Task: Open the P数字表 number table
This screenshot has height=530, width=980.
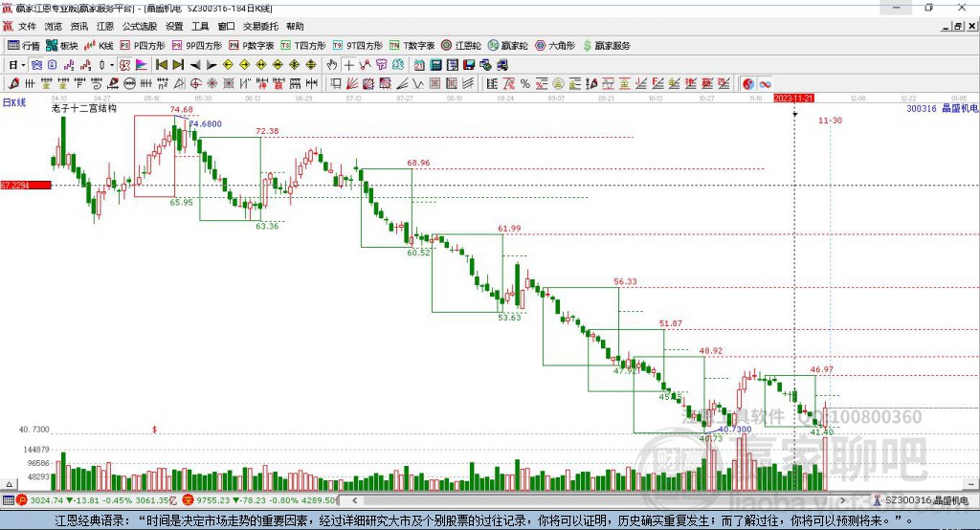Action: tap(252, 46)
